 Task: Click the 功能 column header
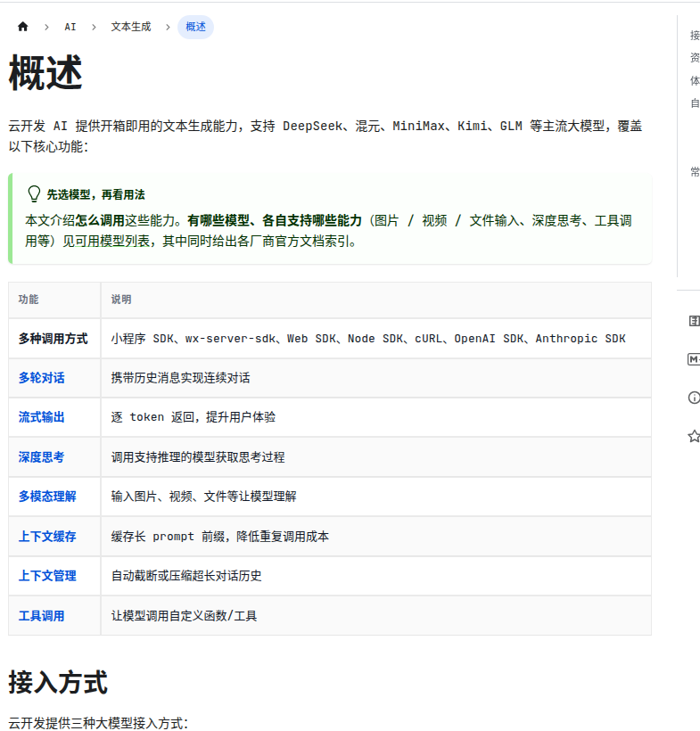pyautogui.click(x=54, y=300)
